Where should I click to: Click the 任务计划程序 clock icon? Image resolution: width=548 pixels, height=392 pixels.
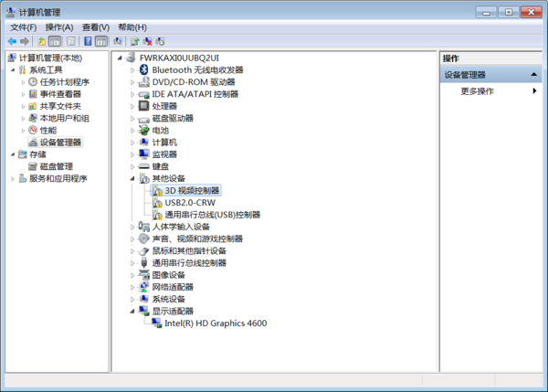pyautogui.click(x=33, y=82)
